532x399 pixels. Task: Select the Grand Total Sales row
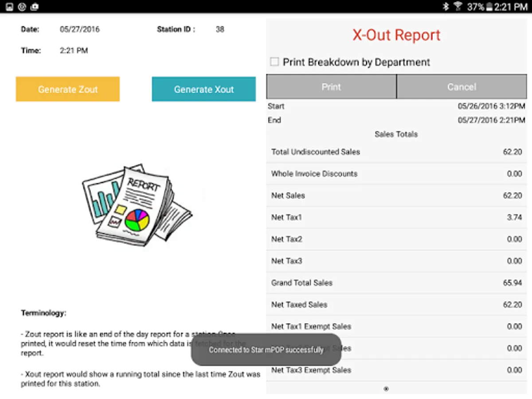point(396,283)
